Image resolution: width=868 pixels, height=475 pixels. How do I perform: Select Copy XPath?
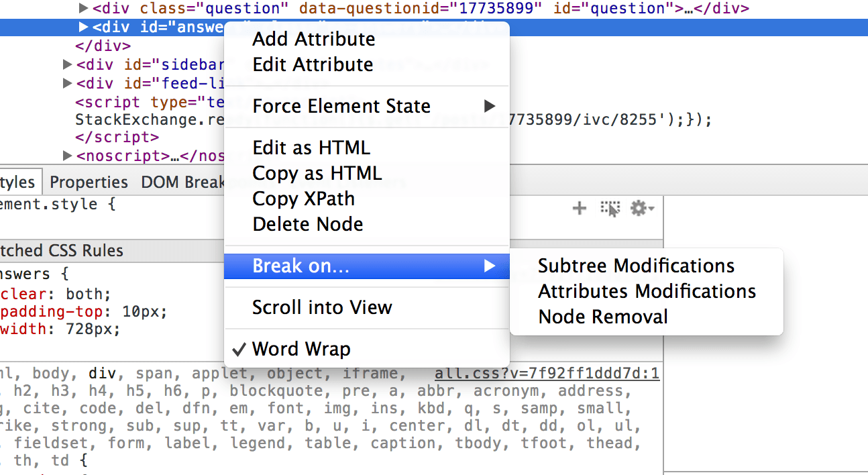click(x=367, y=199)
